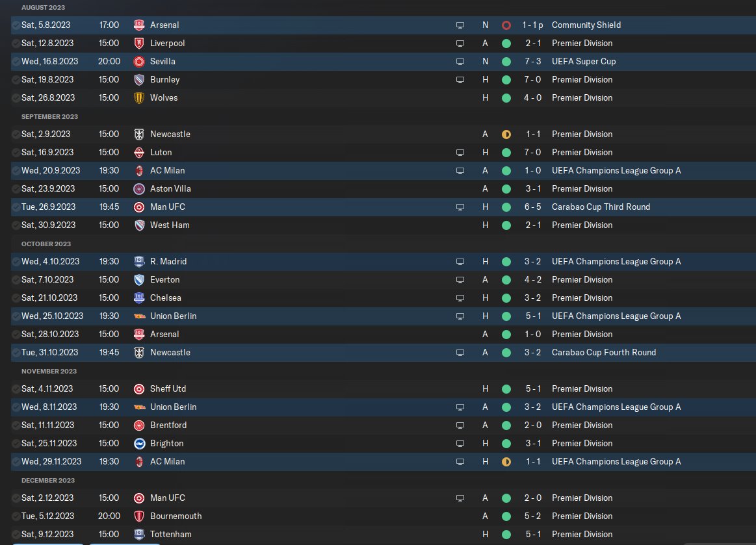Toggle the check mark beside Sat, 12.8.2023
The height and width of the screenshot is (545, 756).
click(16, 44)
